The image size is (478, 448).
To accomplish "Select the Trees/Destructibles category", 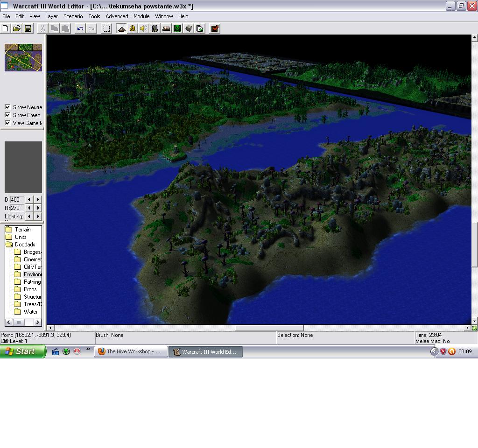I will (28, 304).
